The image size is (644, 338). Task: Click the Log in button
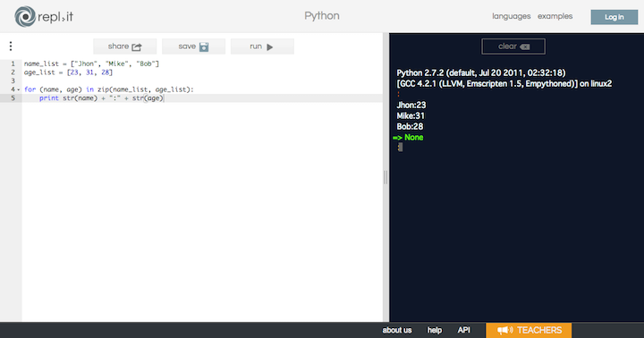pyautogui.click(x=614, y=17)
